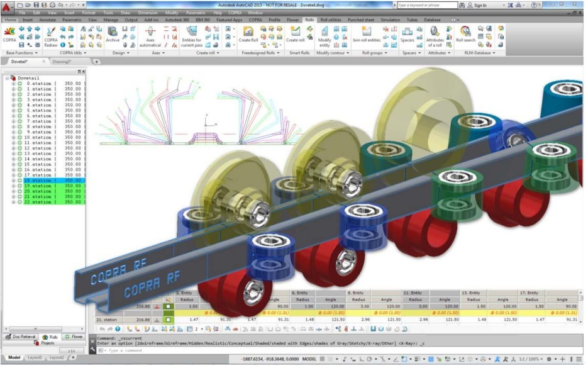The width and height of the screenshot is (588, 368).
Task: Open the Dimension menu
Action: pos(148,13)
